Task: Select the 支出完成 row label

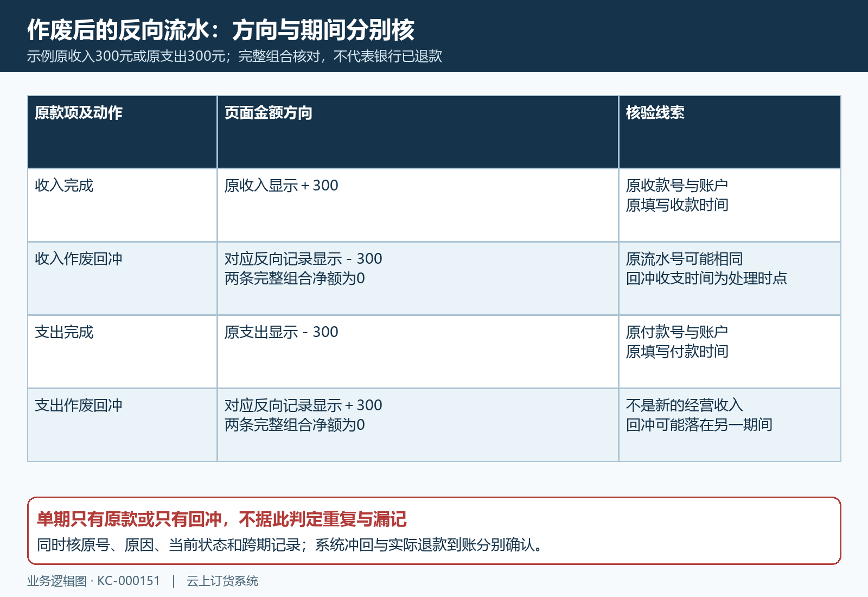Action: [64, 332]
